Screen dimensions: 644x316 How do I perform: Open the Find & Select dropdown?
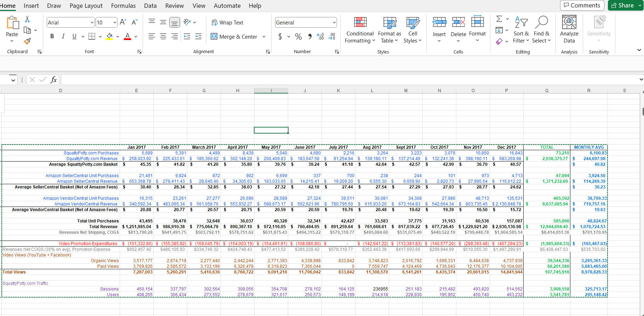[542, 29]
